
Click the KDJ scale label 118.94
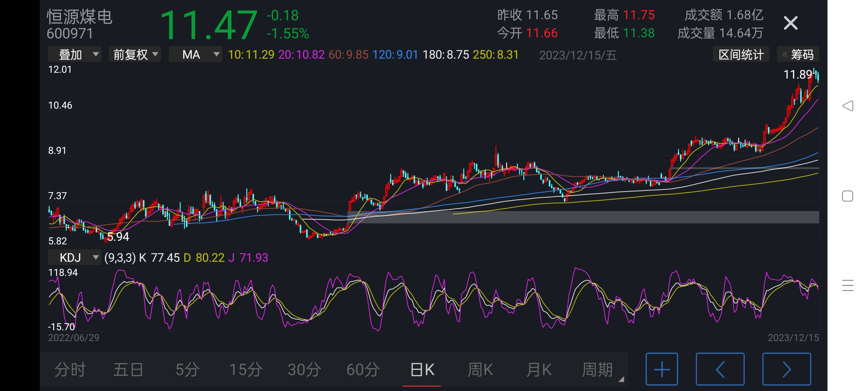[x=63, y=273]
